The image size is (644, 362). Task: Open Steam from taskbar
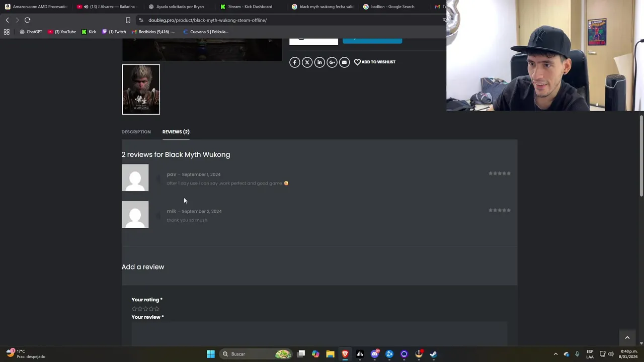(433, 354)
